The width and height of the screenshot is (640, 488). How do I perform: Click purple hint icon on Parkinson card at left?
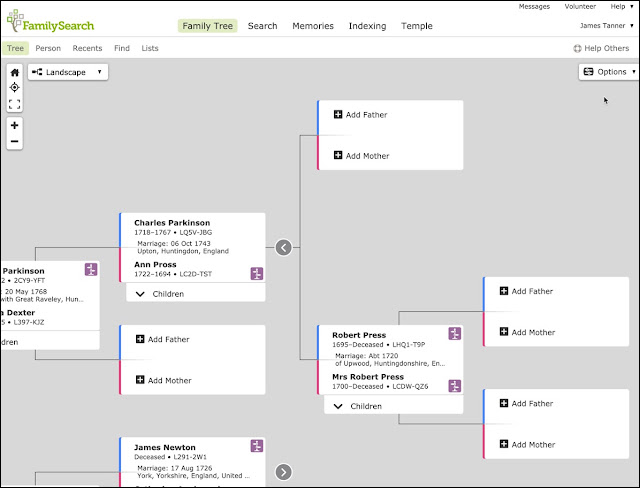[x=91, y=269]
